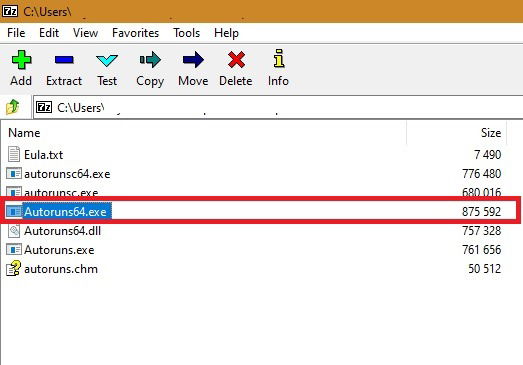The width and height of the screenshot is (523, 365).
Task: Open the Edit menu
Action: 49,33
